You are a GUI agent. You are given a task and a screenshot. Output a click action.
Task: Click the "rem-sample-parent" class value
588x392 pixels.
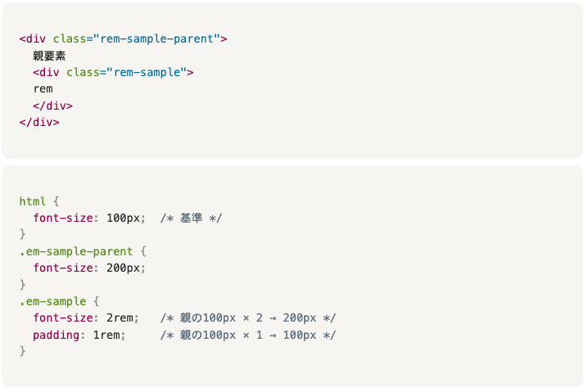pos(160,38)
